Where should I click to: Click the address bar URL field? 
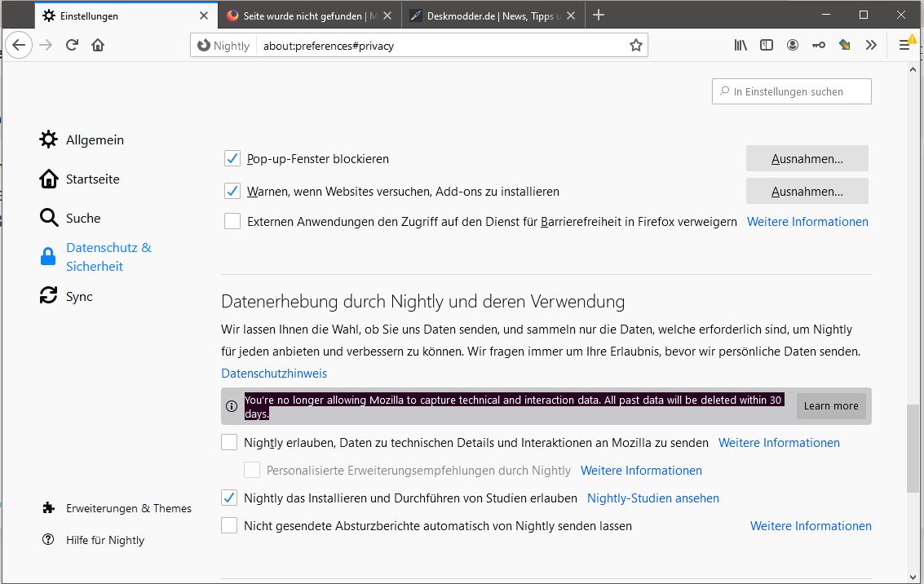click(442, 46)
